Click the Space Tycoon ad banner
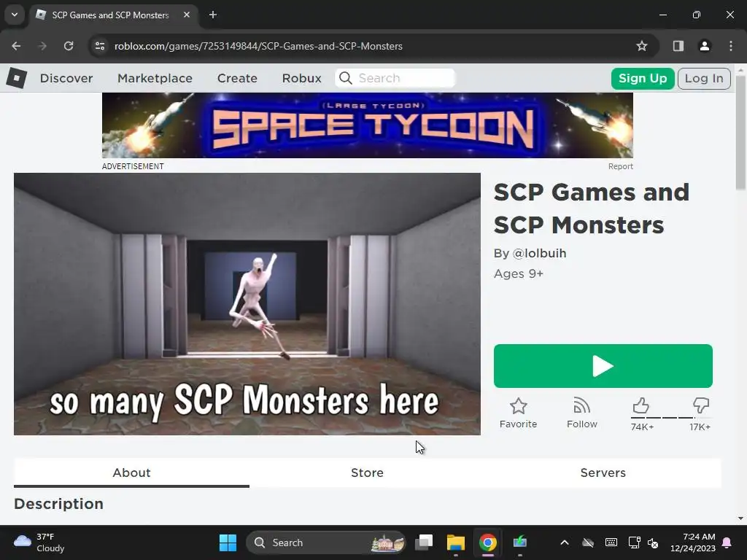The image size is (747, 560). (368, 125)
